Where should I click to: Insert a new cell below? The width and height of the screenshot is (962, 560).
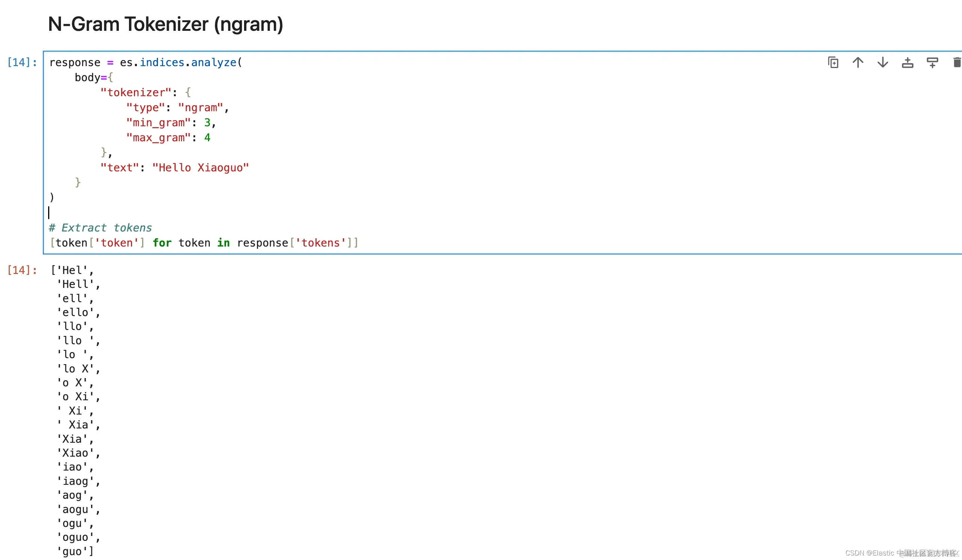932,62
